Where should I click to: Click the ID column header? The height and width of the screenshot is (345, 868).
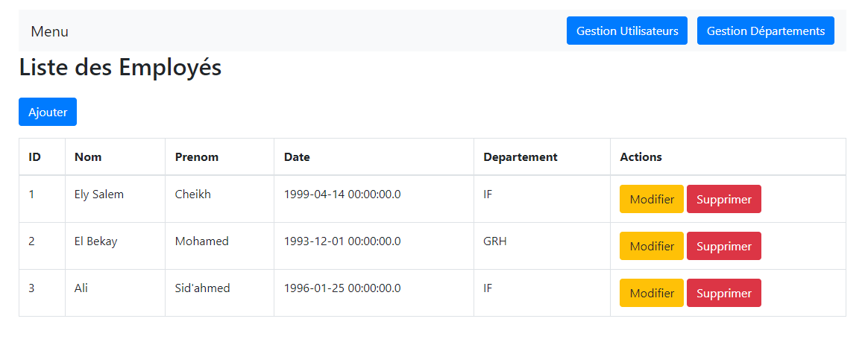[34, 157]
